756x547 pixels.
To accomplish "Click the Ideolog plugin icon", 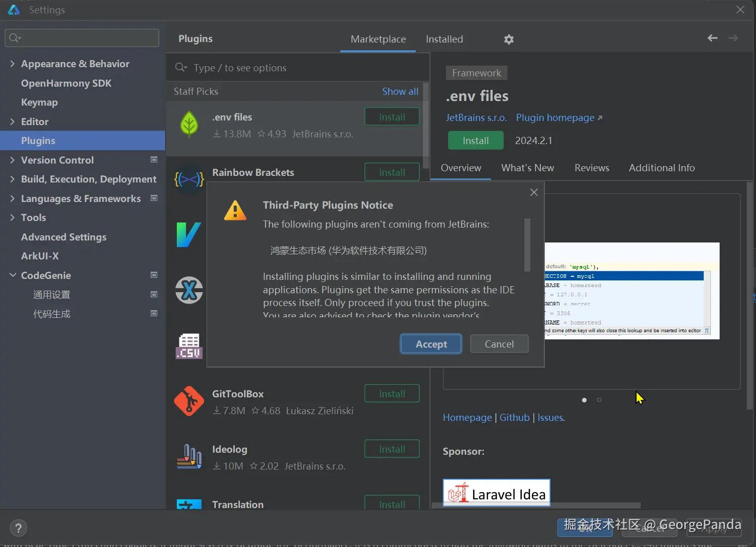I will [189, 456].
